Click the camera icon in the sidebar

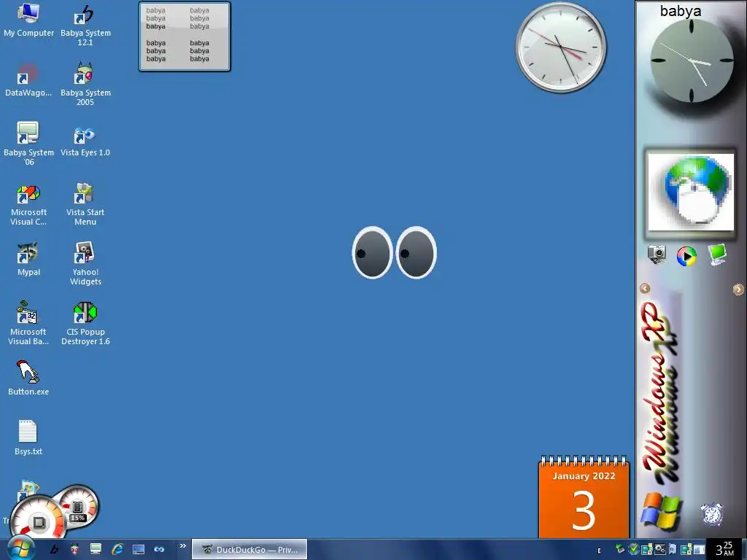[657, 254]
